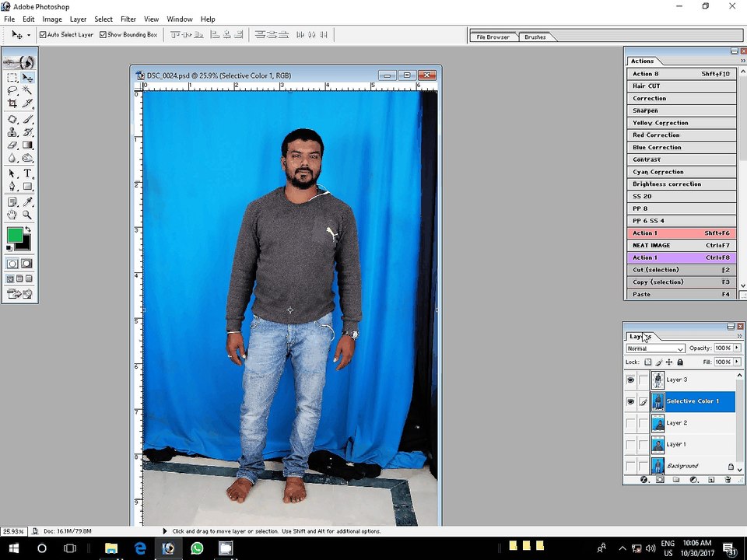The height and width of the screenshot is (560, 747).
Task: Select the Move tool in toolbox
Action: point(27,78)
